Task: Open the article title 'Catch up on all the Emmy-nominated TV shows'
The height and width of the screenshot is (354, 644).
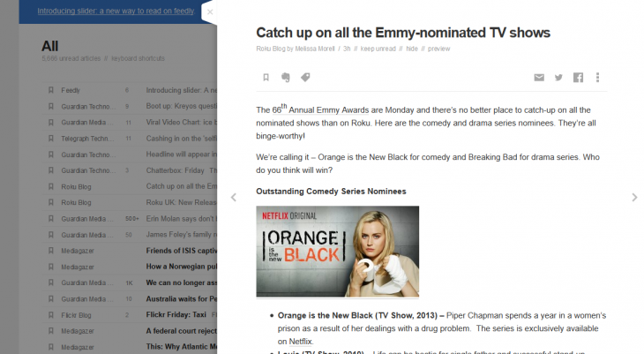Action: coord(403,33)
